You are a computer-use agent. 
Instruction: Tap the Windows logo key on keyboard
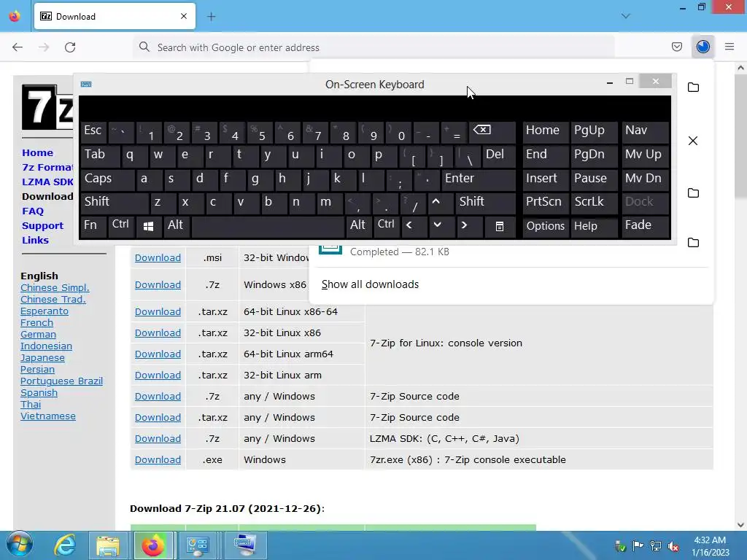click(148, 226)
